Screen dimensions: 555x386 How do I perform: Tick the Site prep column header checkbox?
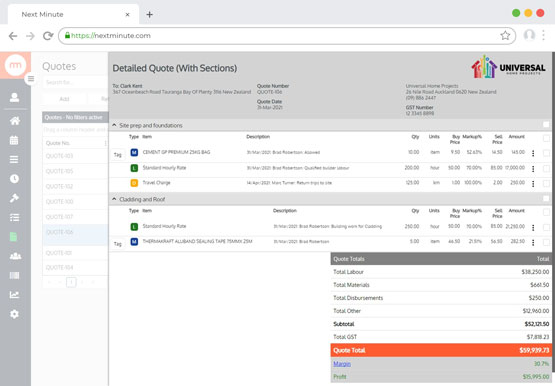(x=546, y=138)
